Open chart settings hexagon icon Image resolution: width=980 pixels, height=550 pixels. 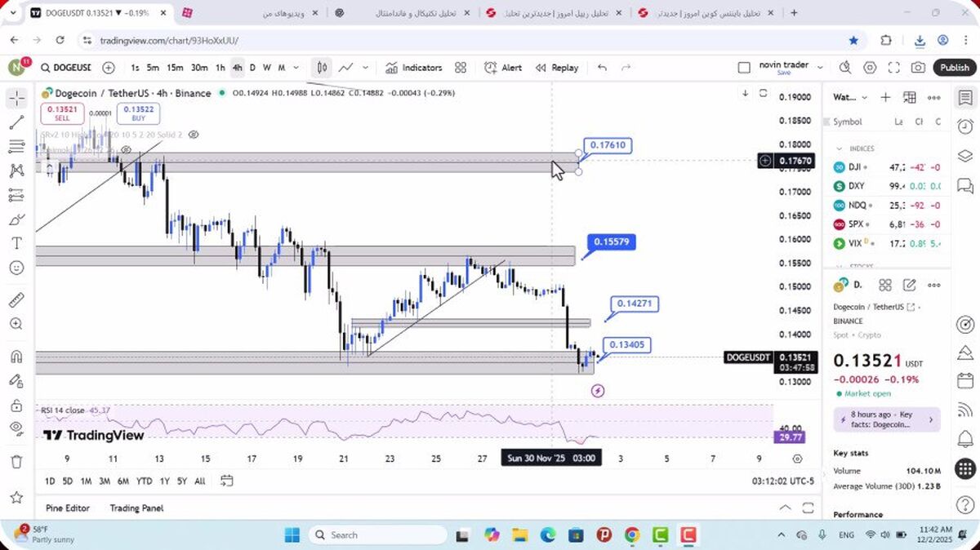pos(870,68)
